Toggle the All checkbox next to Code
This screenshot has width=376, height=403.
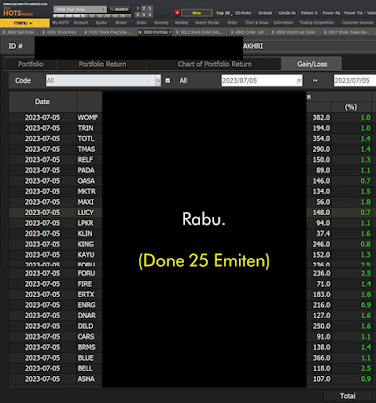click(x=168, y=81)
